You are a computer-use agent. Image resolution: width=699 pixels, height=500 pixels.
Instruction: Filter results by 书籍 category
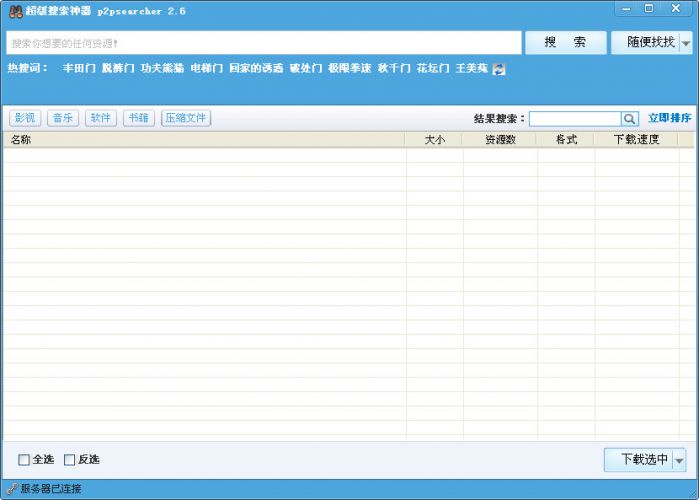(139, 118)
